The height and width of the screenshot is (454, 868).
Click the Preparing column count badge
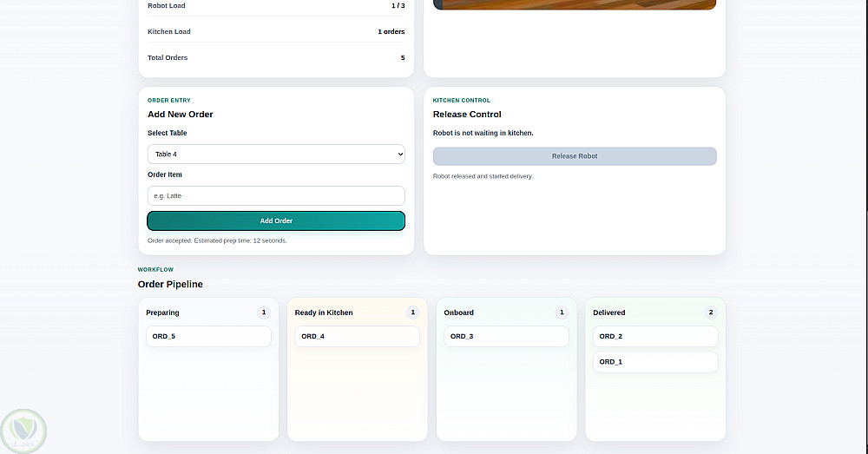click(264, 313)
